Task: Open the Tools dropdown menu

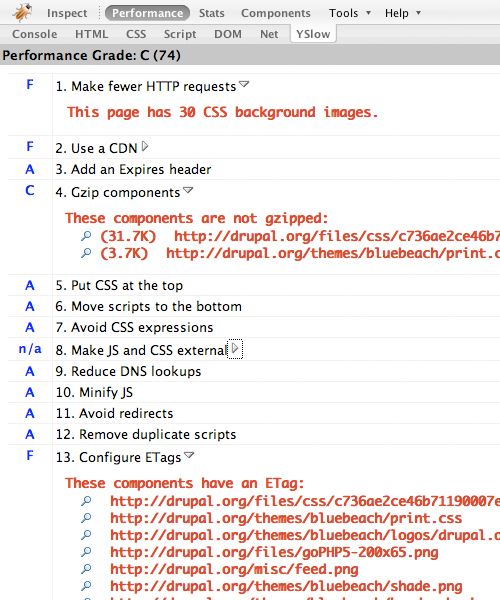Action: (350, 13)
